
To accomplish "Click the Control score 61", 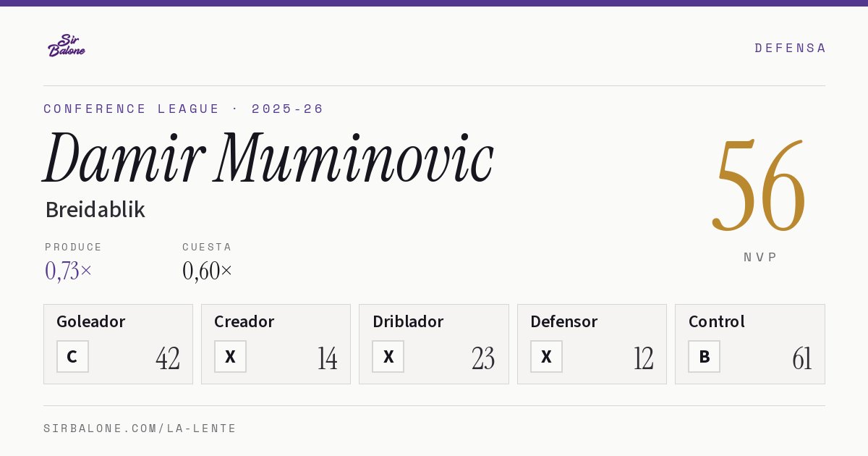I will tap(802, 358).
